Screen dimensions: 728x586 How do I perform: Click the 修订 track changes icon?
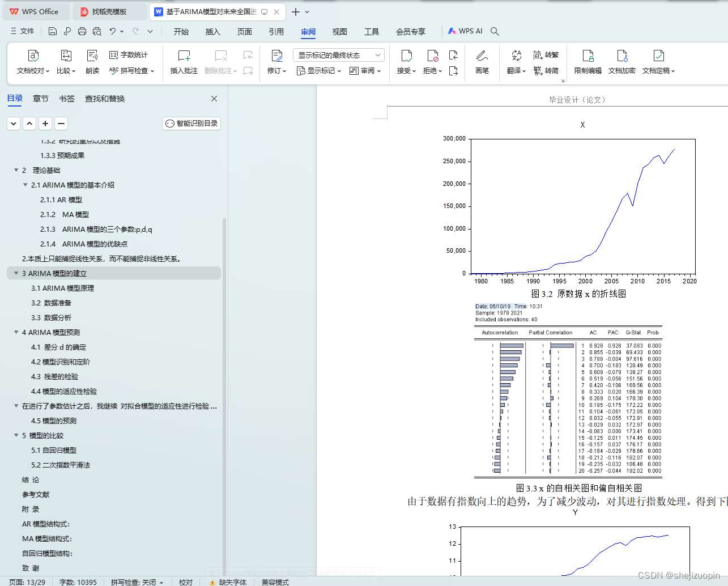tap(276, 56)
